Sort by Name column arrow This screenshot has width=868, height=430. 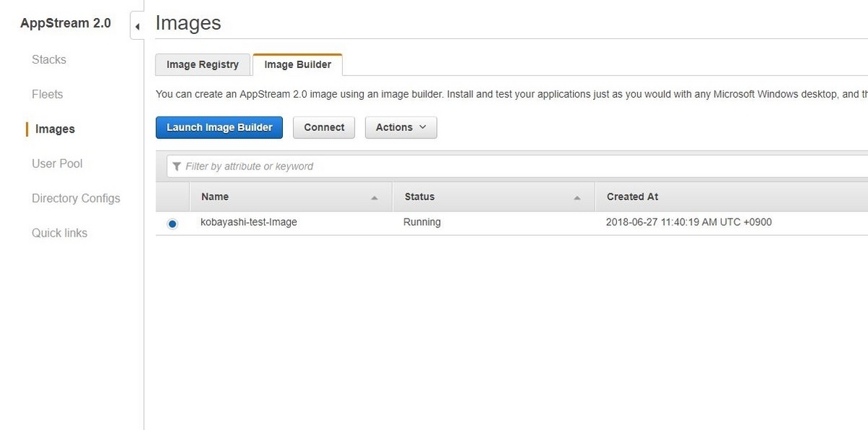[374, 198]
